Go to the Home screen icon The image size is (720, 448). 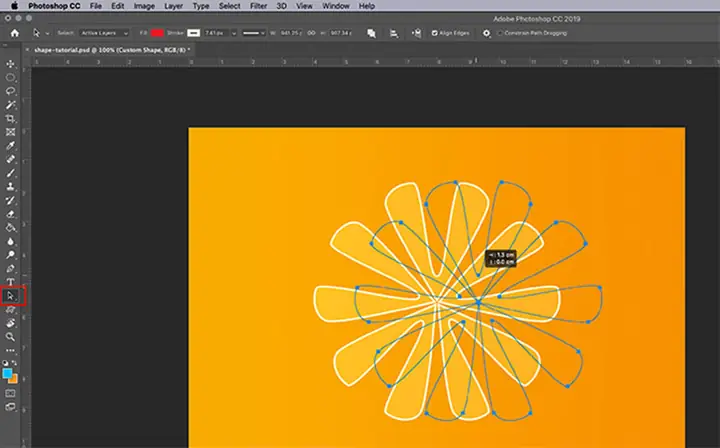(15, 33)
